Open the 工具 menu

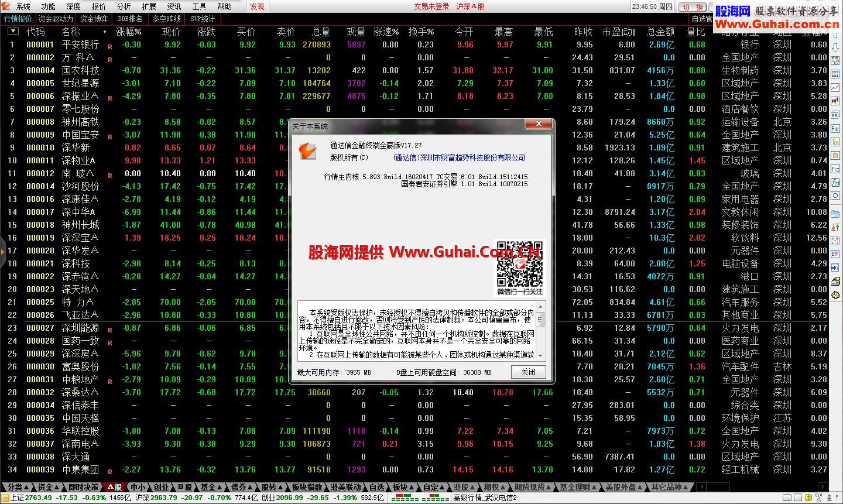(x=199, y=6)
